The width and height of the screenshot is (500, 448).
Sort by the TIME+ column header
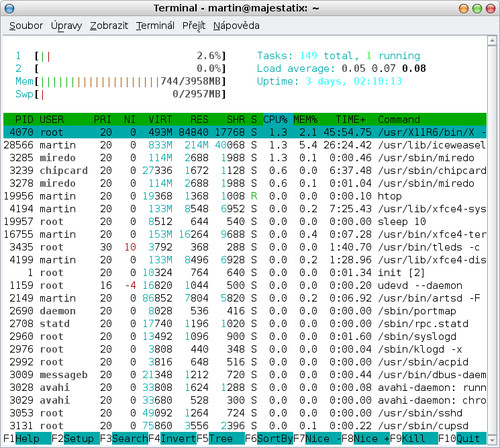pyautogui.click(x=350, y=119)
